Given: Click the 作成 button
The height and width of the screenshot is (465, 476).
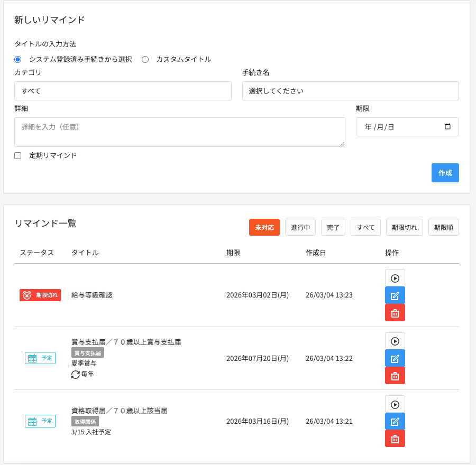Looking at the screenshot, I should coord(445,173).
